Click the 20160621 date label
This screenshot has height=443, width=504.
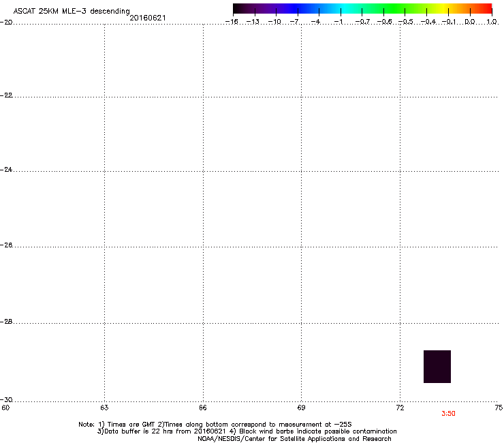[148, 18]
